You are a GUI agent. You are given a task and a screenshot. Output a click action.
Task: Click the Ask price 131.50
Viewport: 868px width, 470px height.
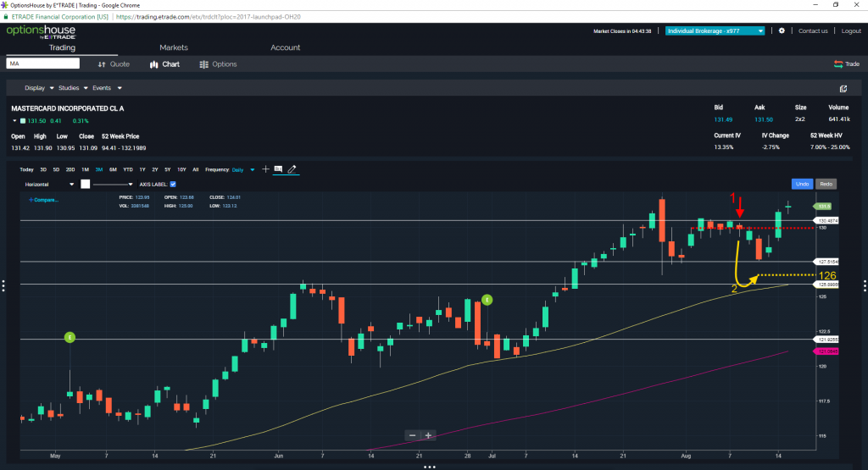[x=764, y=119]
